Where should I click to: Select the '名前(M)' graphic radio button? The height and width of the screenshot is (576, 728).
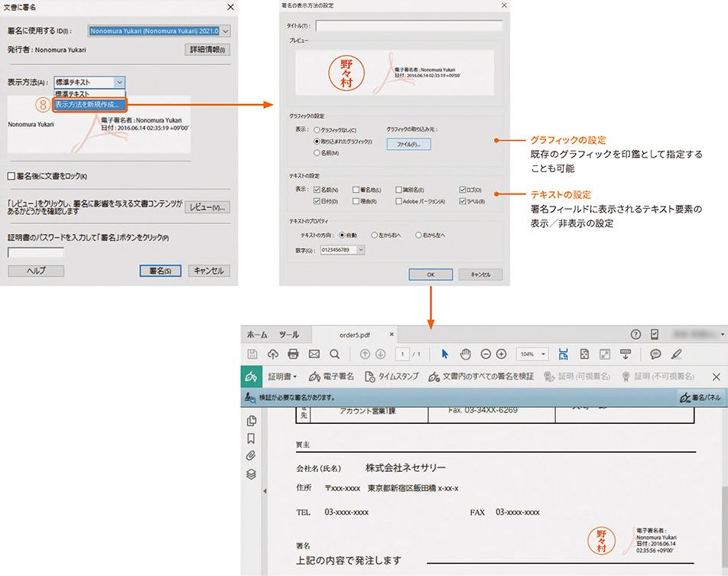[x=317, y=152]
